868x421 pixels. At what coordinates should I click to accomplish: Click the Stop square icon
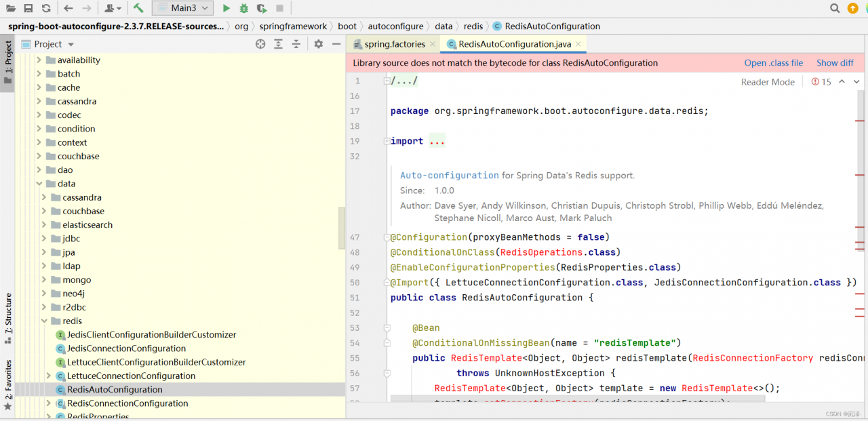coord(279,8)
